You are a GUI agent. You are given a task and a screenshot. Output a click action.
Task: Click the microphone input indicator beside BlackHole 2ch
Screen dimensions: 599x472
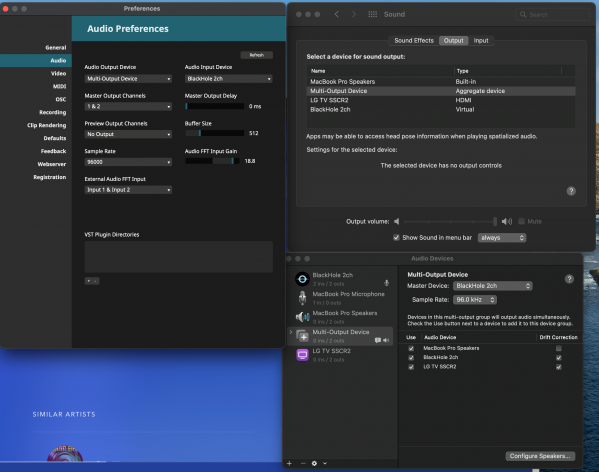click(x=386, y=283)
